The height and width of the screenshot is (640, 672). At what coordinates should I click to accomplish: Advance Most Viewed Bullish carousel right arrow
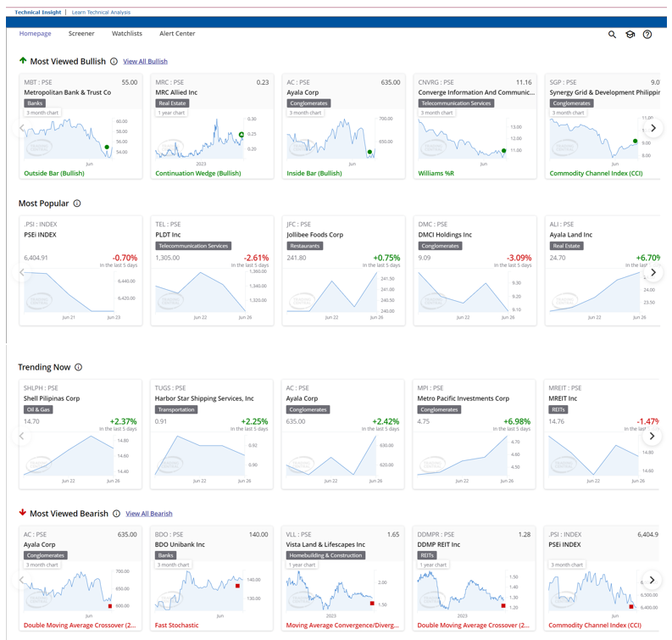pyautogui.click(x=653, y=128)
